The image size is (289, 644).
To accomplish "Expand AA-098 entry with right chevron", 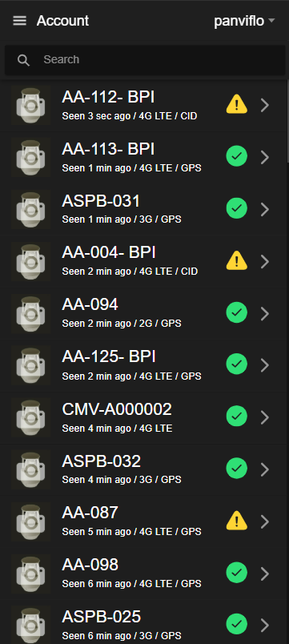I will pyautogui.click(x=265, y=574).
